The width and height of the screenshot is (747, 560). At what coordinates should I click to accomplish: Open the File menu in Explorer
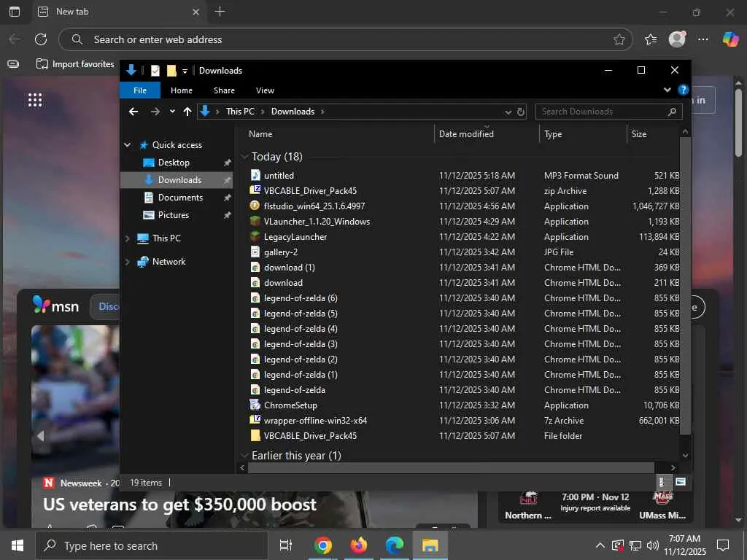click(x=140, y=90)
